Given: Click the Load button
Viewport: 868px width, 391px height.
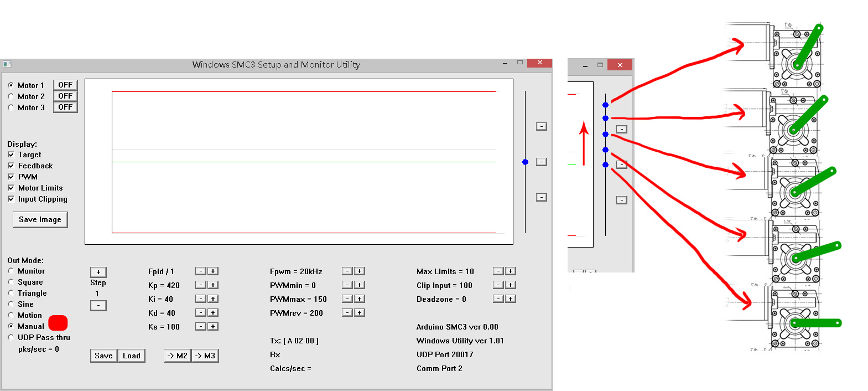Looking at the screenshot, I should pos(131,356).
